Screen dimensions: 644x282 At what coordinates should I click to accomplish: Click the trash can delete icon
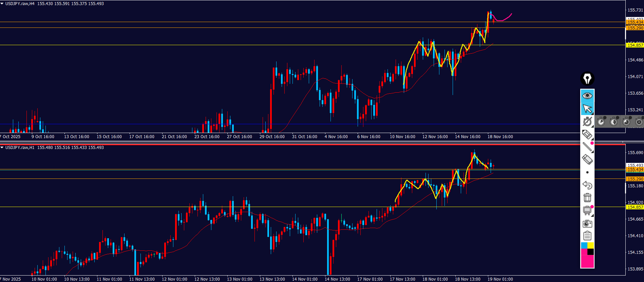click(x=587, y=198)
